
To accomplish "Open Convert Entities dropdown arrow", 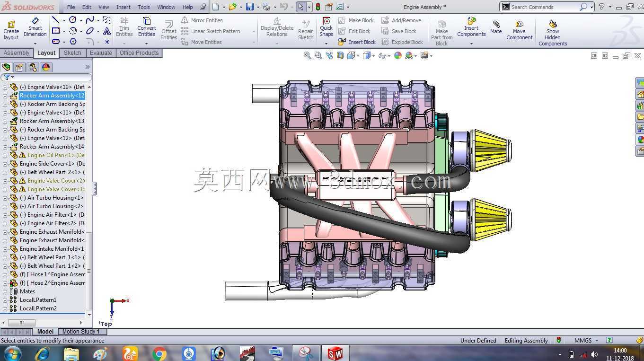I will (147, 44).
